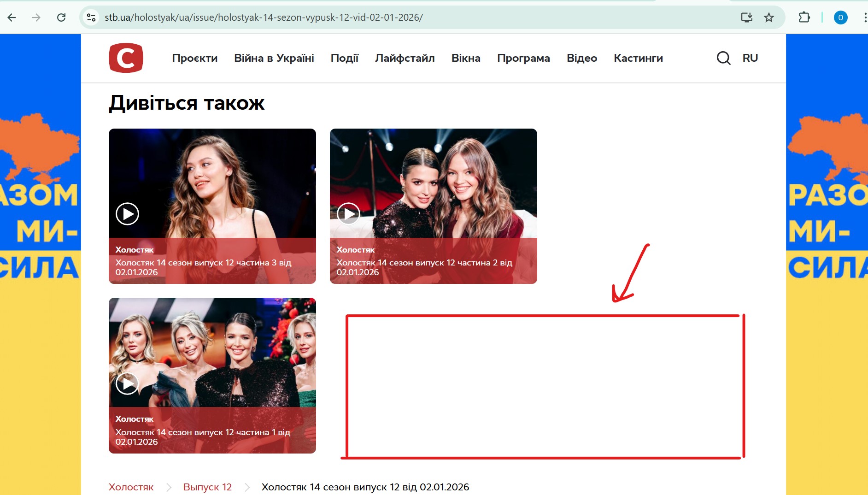Go to the Лайфстайл section
Screen dimensions: 868x495
pos(405,58)
